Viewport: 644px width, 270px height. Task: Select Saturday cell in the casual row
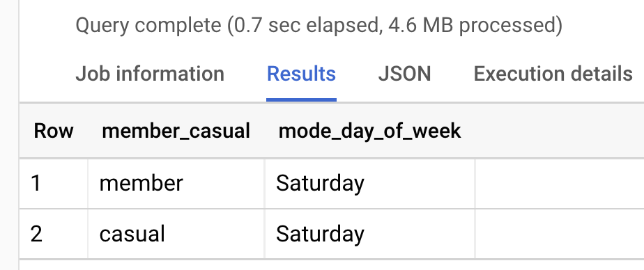pyautogui.click(x=369, y=234)
